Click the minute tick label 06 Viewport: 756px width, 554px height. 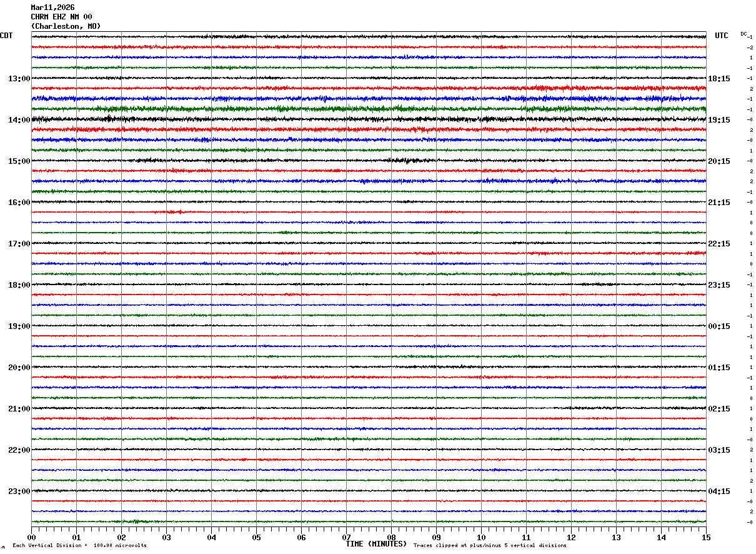coord(301,537)
